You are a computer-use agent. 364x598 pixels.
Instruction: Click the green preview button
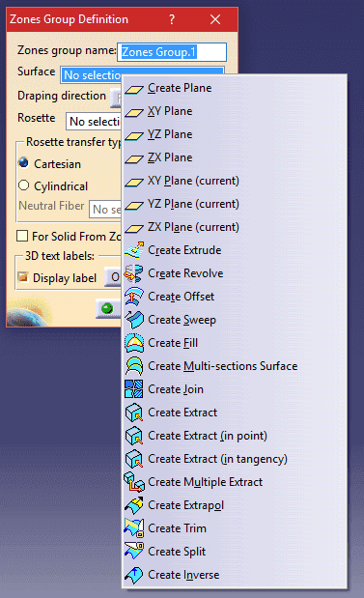click(107, 308)
